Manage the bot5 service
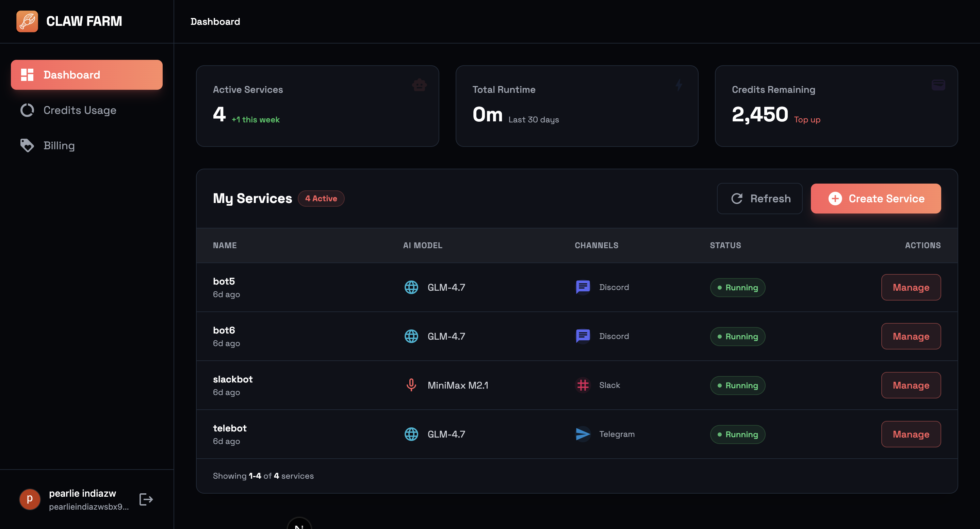Screen dimensions: 980x529 (x=911, y=287)
